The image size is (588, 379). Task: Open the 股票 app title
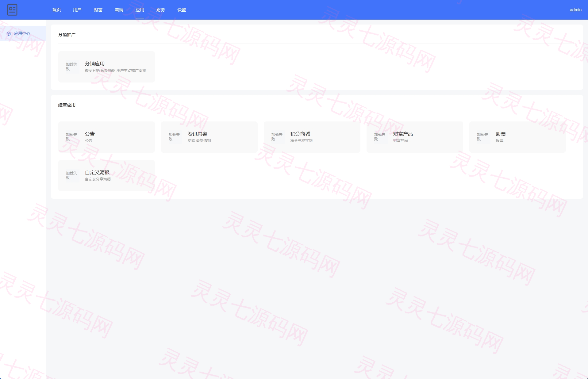tap(501, 134)
